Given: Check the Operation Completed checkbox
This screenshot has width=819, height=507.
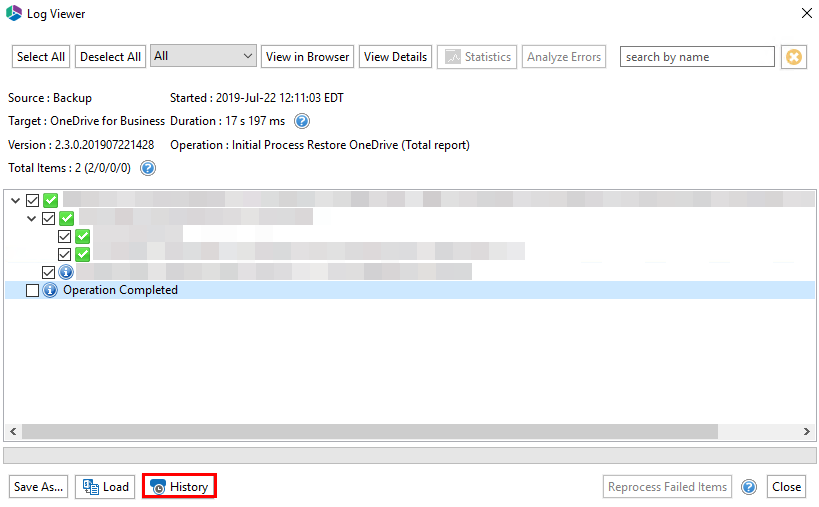Looking at the screenshot, I should pos(32,290).
